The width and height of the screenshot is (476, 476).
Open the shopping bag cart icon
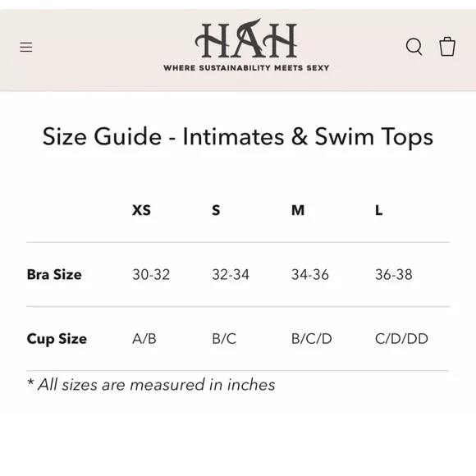[447, 47]
